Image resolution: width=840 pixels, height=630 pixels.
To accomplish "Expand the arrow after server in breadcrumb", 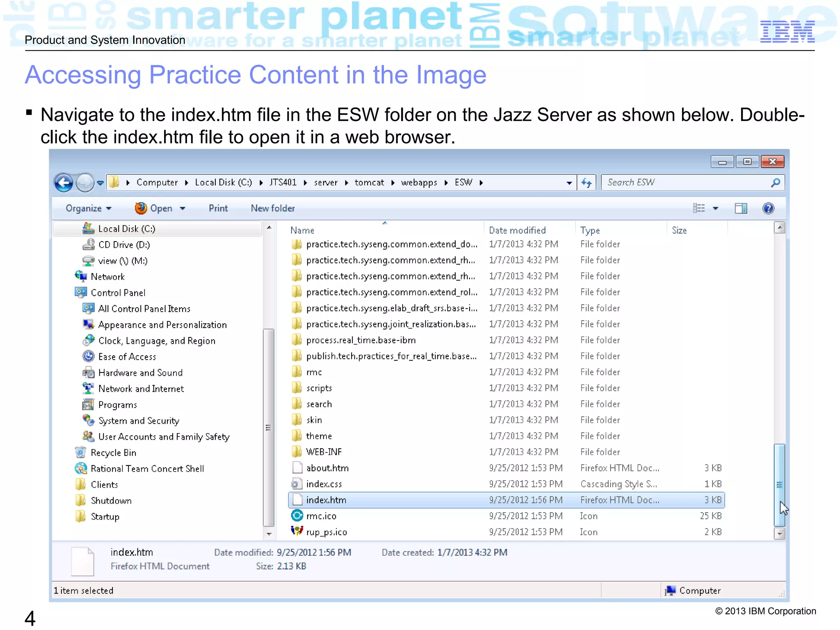I will coord(347,183).
